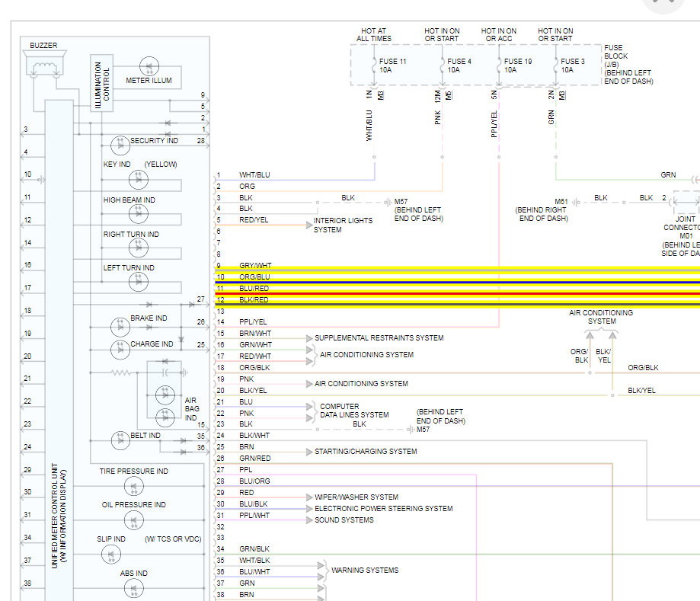Click the WHT/BLU label at pin 1
The width and height of the screenshot is (700, 601).
coord(254,175)
